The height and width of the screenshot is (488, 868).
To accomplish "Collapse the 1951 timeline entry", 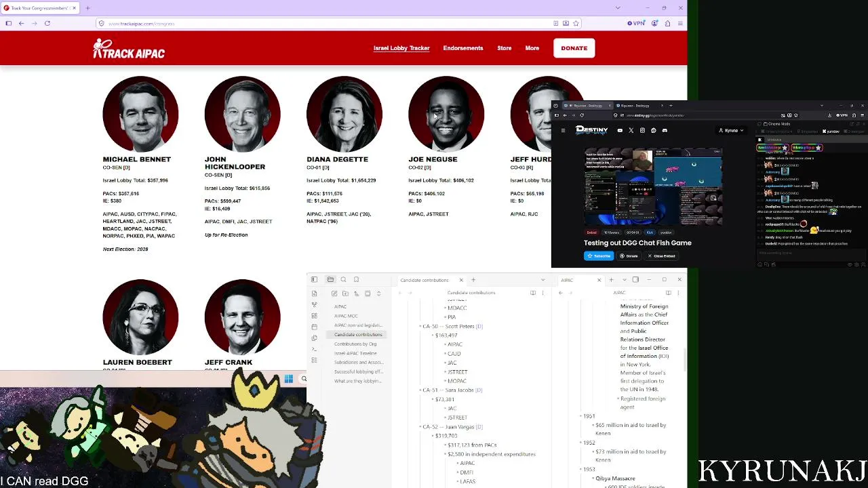I will point(581,416).
